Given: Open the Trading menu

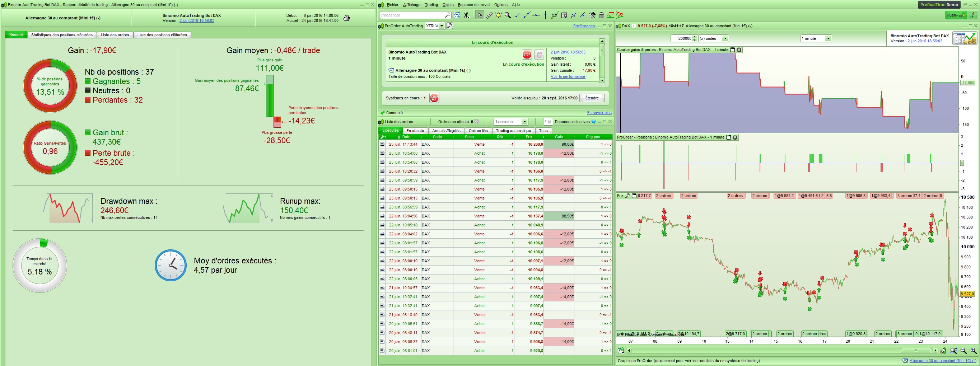Looking at the screenshot, I should tap(431, 5).
